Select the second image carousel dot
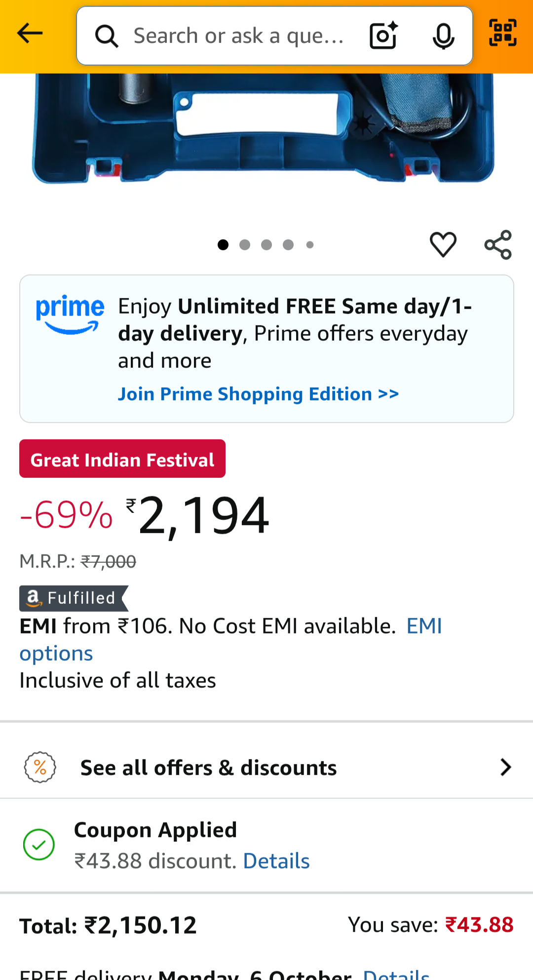 pyautogui.click(x=245, y=245)
